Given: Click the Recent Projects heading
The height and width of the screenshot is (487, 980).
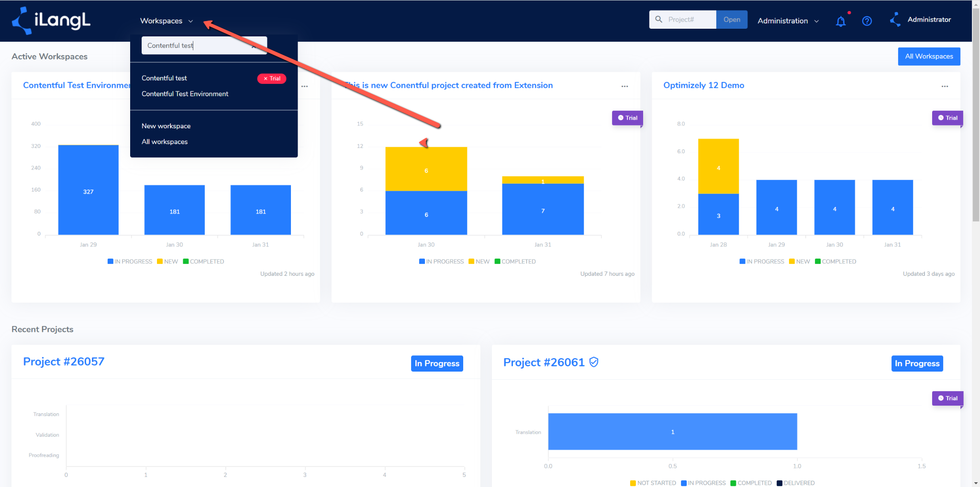Looking at the screenshot, I should [x=43, y=329].
